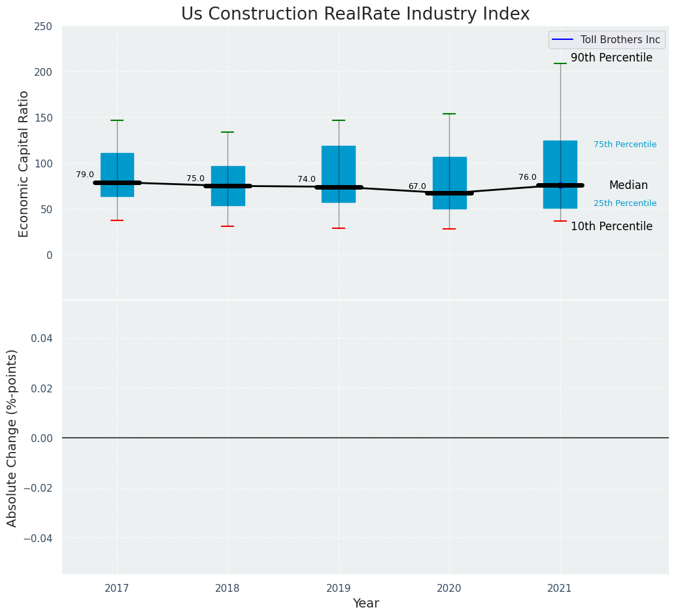Select the 2019 median label 74.0
This screenshot has width=676, height=616.
pyautogui.click(x=307, y=179)
